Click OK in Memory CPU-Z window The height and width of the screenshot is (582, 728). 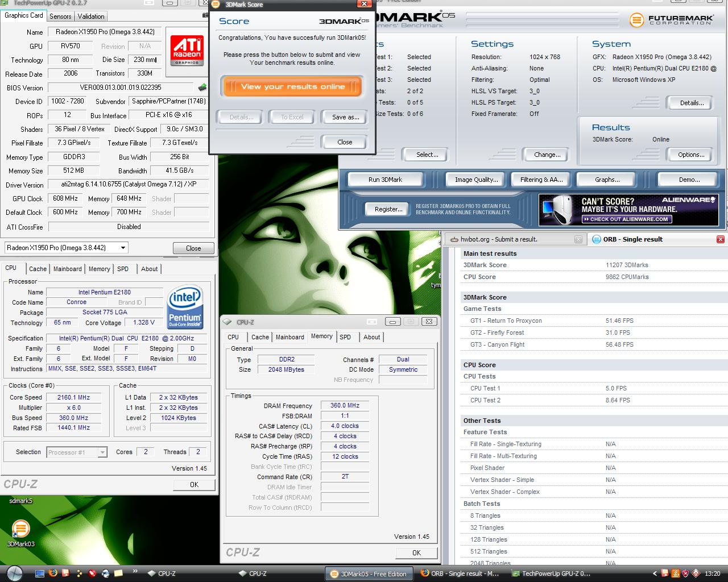[x=416, y=552]
